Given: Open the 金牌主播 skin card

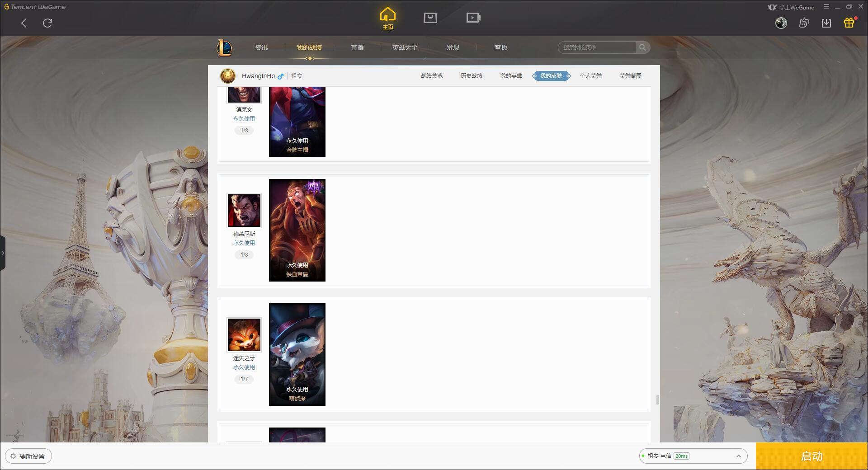Looking at the screenshot, I should pos(297,122).
